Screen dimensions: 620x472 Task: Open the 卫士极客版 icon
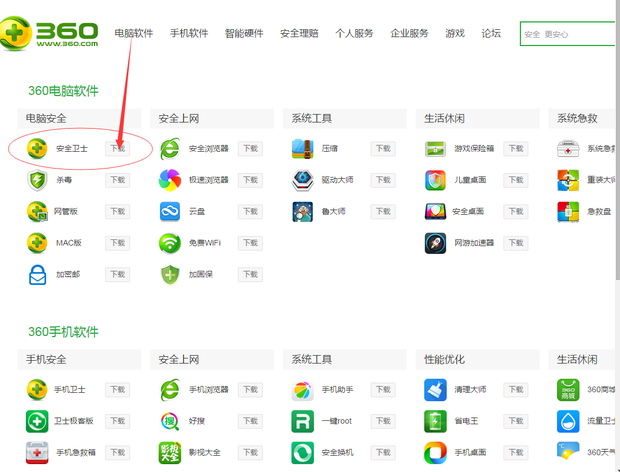(x=37, y=421)
